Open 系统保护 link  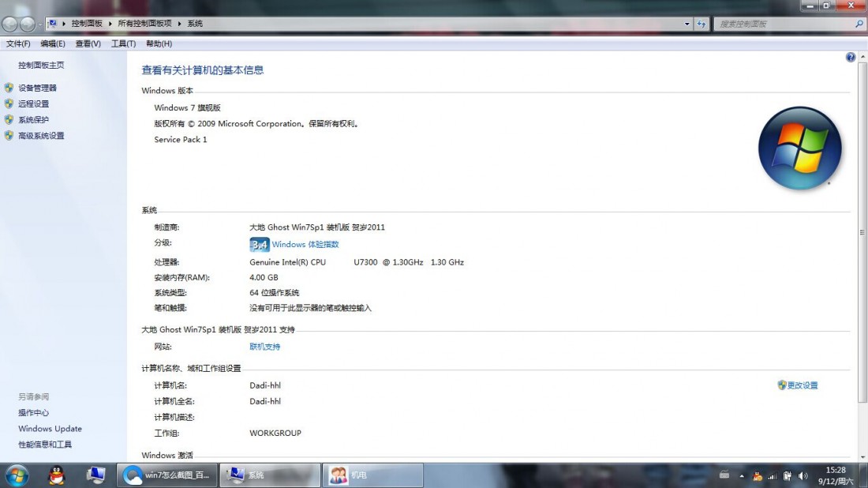tap(33, 119)
